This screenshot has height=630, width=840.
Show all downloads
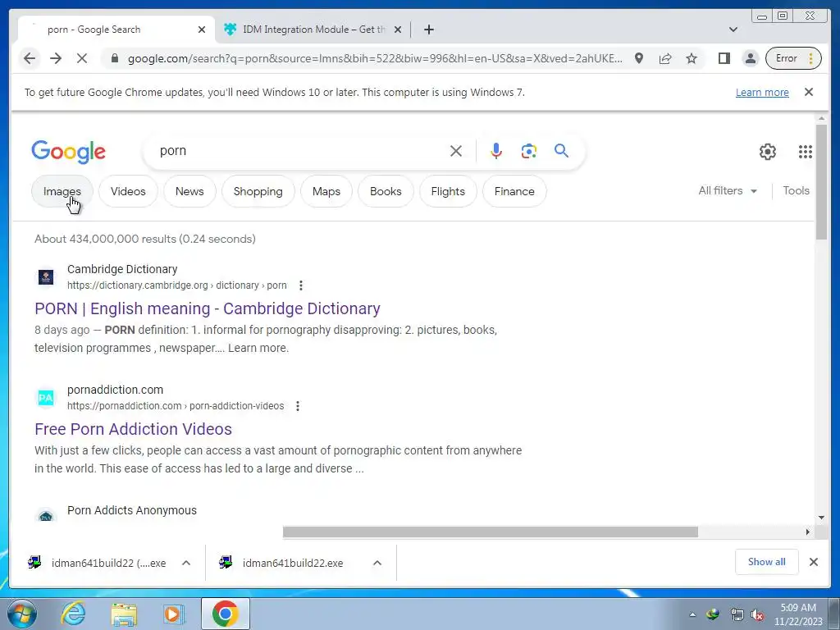pos(767,562)
